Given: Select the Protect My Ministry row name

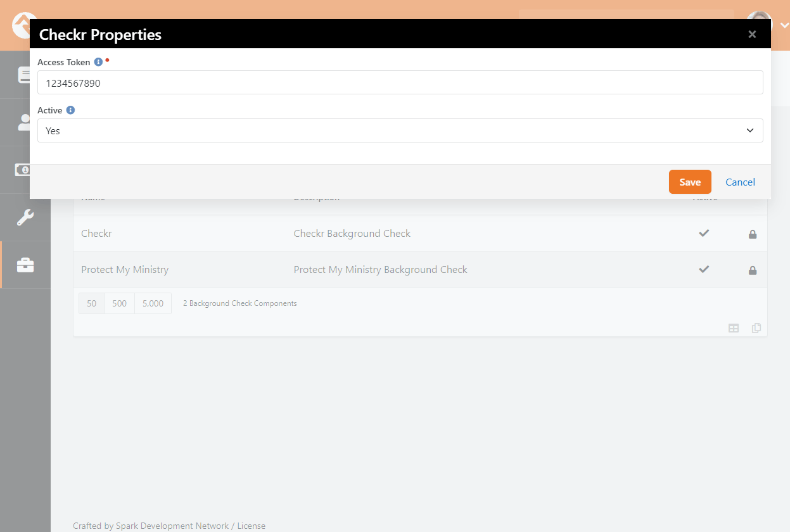Looking at the screenshot, I should pyautogui.click(x=125, y=270).
